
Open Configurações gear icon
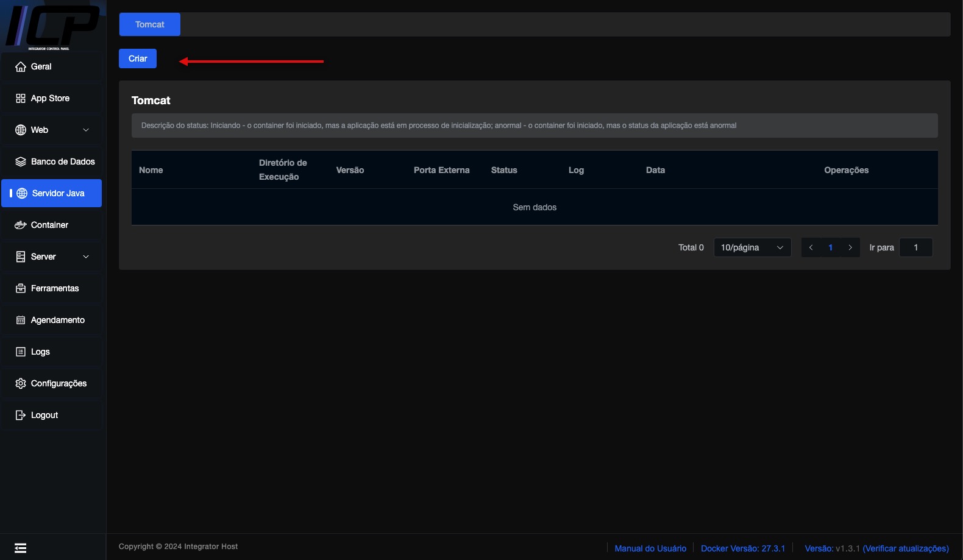pos(21,384)
